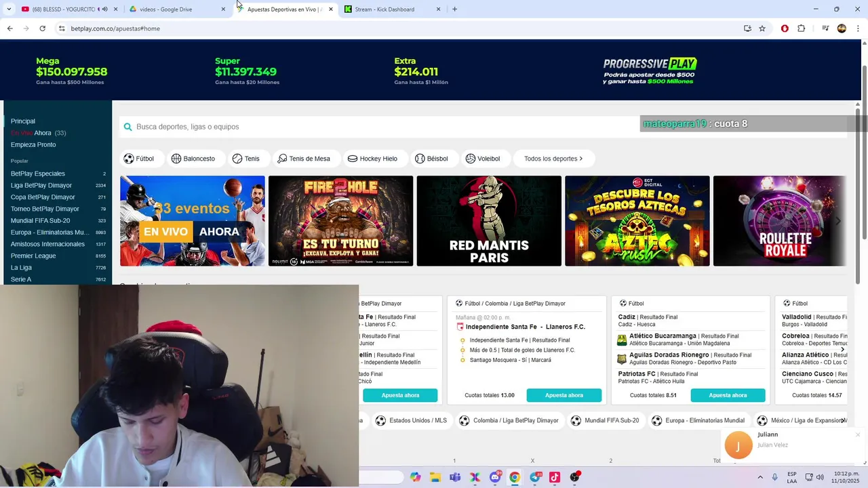Advance the bet cards carousel right
Viewport: 868px width, 488px height.
pos(842,350)
